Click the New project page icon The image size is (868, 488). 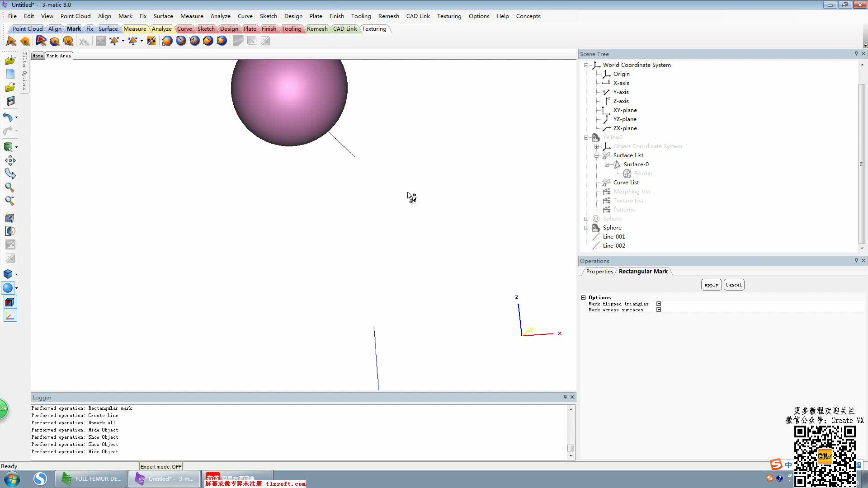point(10,74)
